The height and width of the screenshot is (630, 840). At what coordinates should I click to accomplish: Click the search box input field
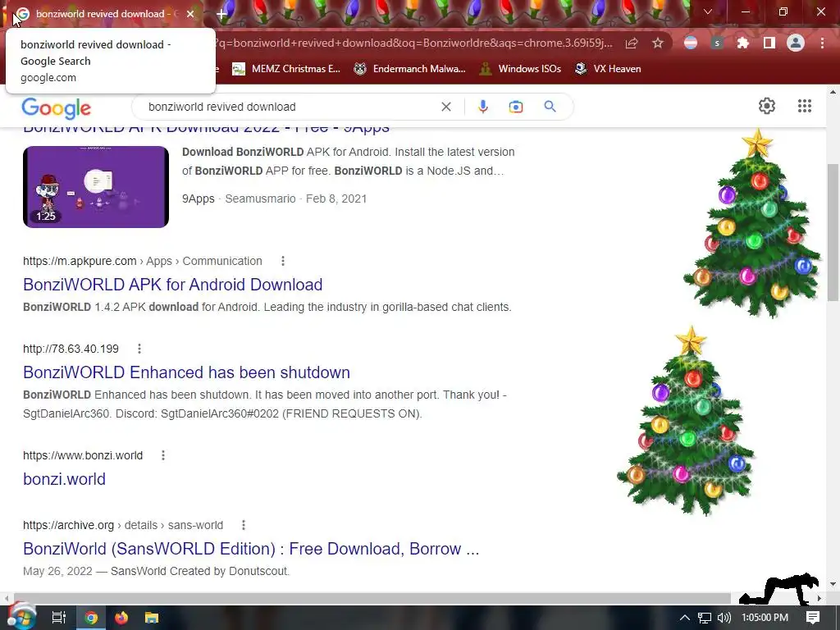[290, 107]
